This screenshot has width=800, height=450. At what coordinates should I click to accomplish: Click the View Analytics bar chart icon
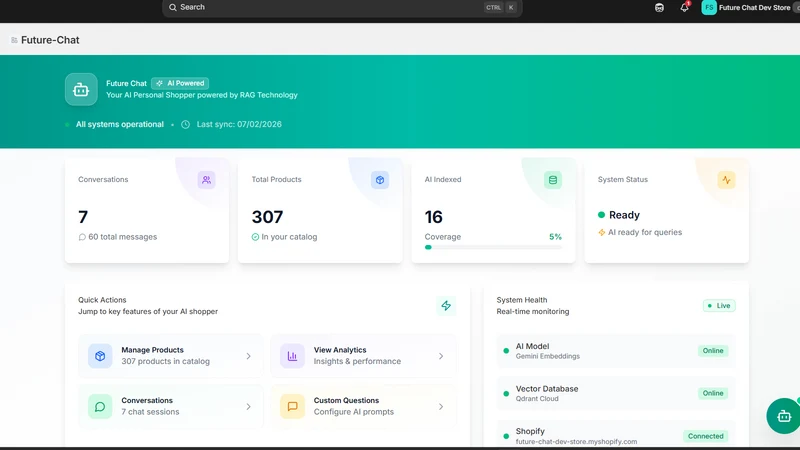(x=292, y=356)
